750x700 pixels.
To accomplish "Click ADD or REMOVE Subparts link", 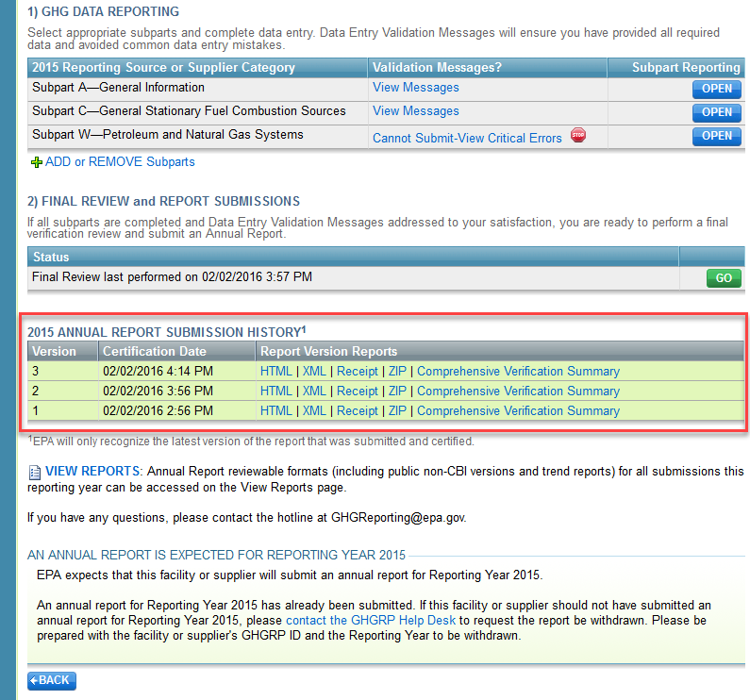I will pos(120,162).
